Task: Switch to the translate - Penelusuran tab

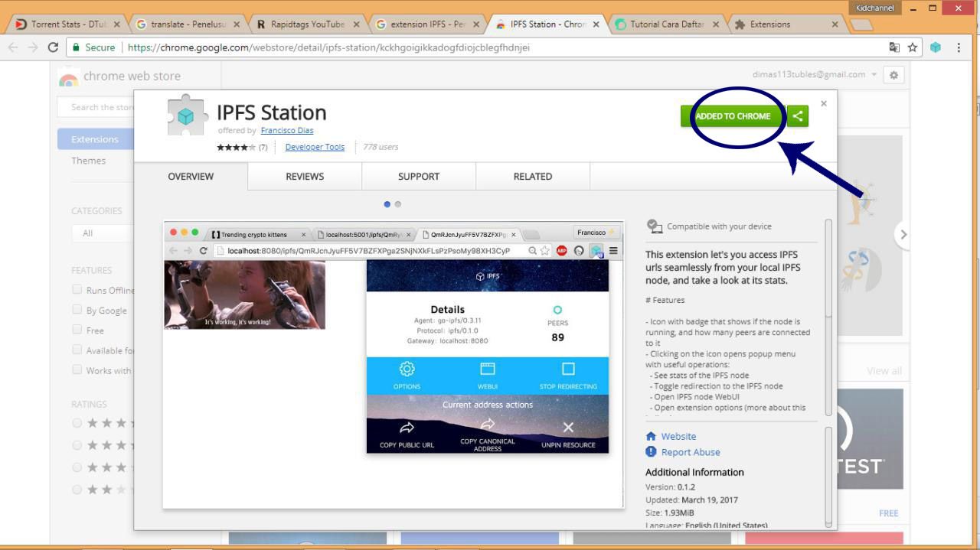Action: pos(188,24)
